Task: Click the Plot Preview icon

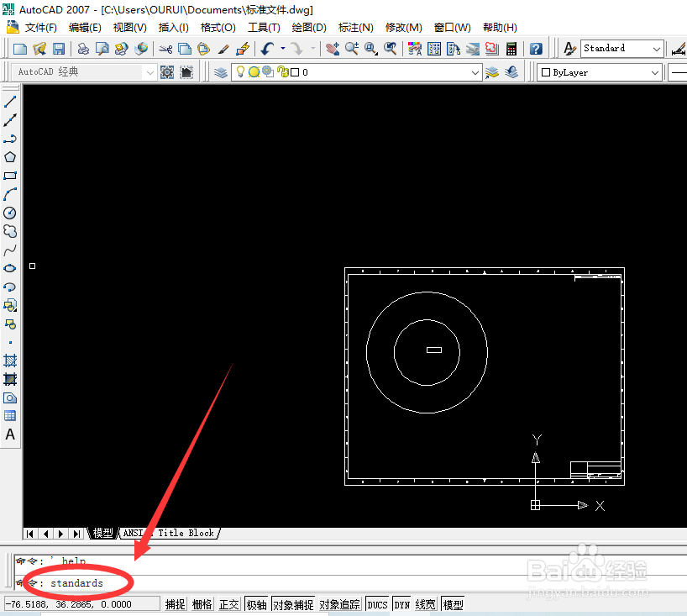Action: (102, 49)
